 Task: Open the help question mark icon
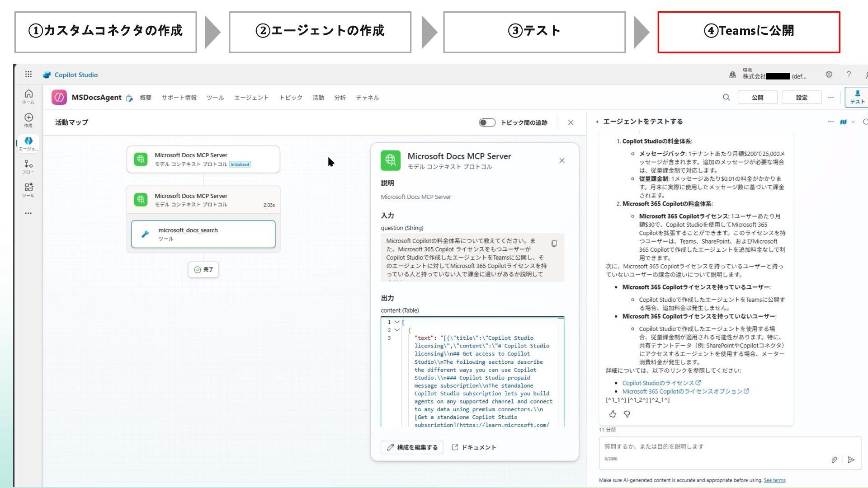pos(849,75)
